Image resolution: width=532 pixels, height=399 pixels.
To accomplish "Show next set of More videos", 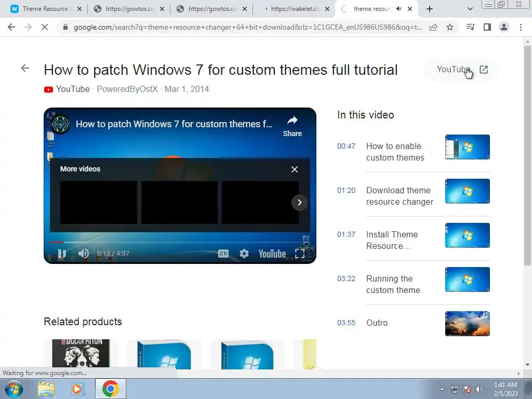I will coord(300,203).
